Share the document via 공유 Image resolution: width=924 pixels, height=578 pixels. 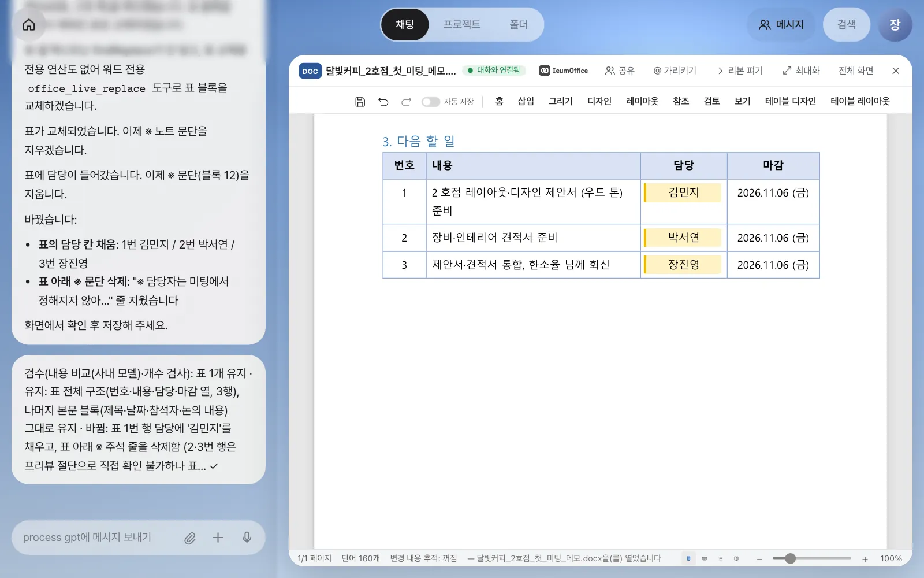click(619, 71)
